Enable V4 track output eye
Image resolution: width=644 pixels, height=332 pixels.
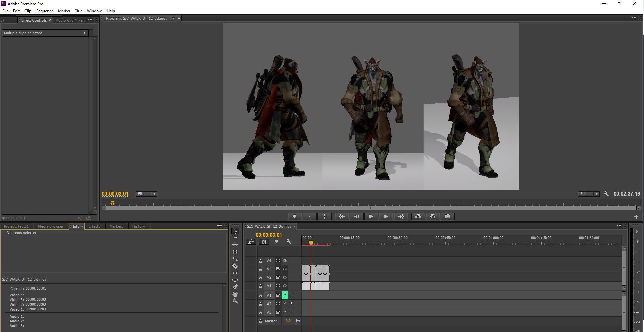pos(285,261)
